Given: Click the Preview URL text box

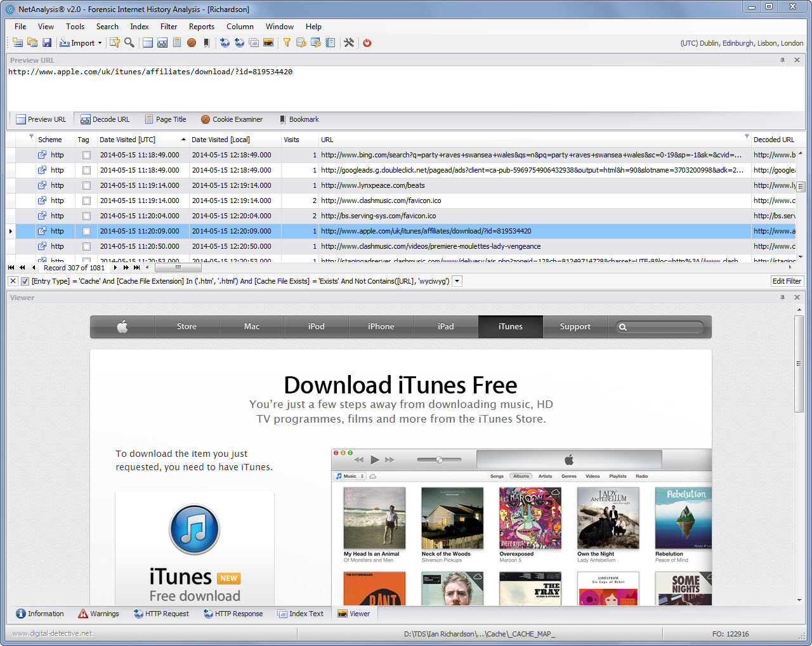Looking at the screenshot, I should (x=406, y=88).
